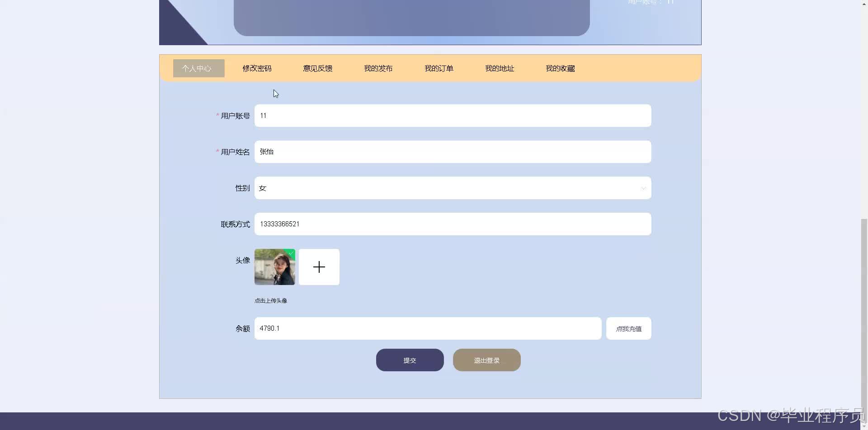868x430 pixels.
Task: Show the 我的收藏 tab
Action: point(560,68)
